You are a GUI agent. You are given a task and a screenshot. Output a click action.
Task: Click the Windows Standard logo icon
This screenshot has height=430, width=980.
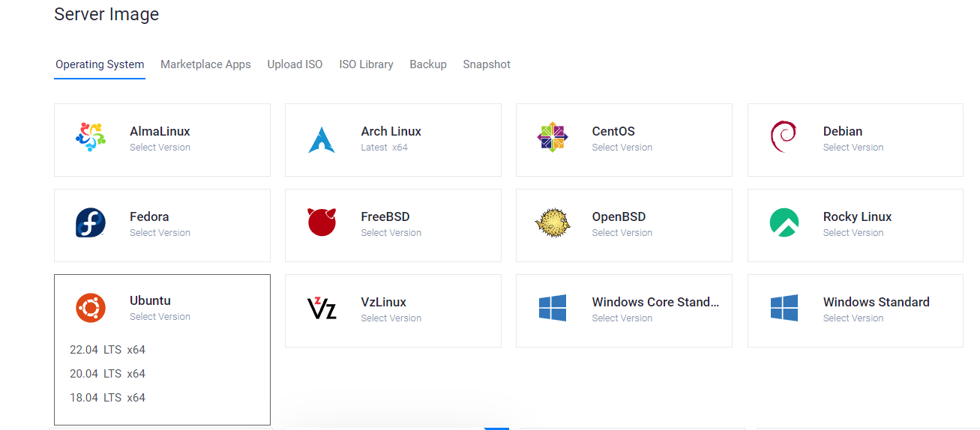[x=784, y=308]
